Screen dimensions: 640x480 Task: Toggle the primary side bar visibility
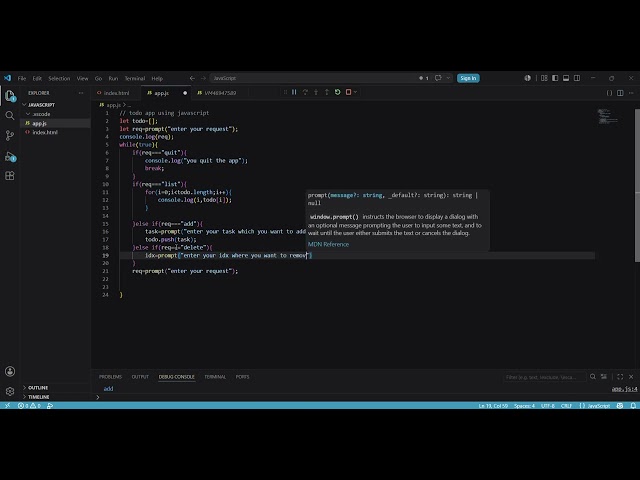555,78
